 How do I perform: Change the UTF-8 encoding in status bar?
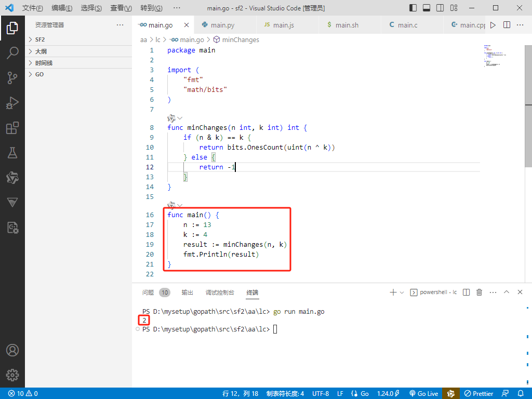[x=320, y=394]
